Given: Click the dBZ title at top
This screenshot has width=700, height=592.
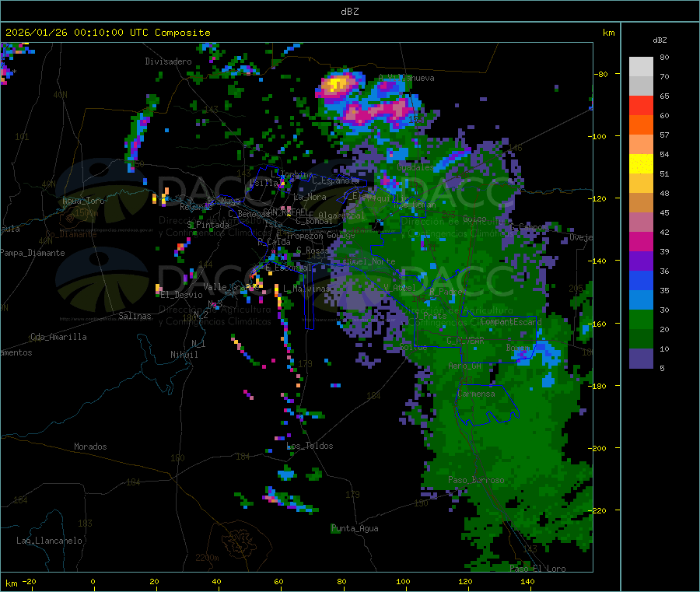Looking at the screenshot, I should (349, 12).
